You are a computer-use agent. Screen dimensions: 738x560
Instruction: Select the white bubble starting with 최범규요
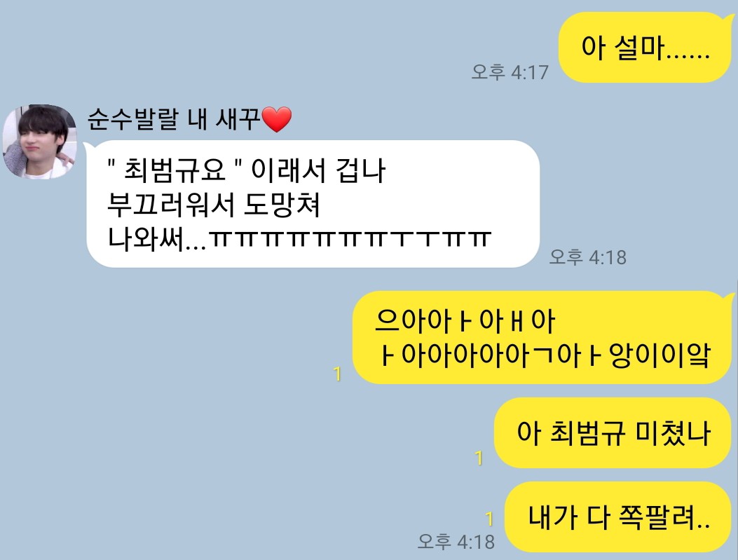(313, 204)
